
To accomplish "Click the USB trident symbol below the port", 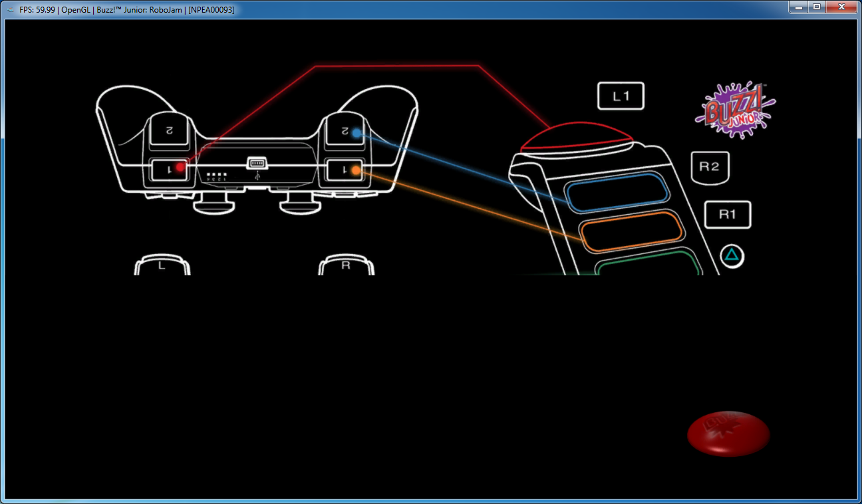I will (257, 178).
